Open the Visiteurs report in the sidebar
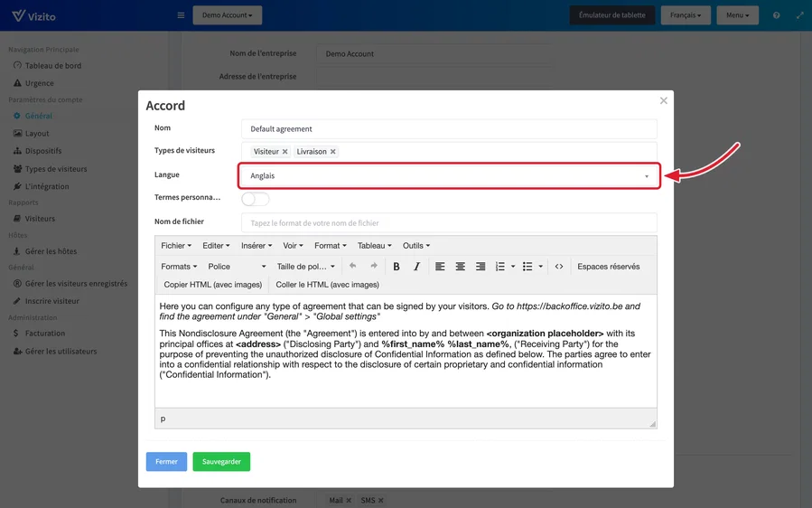Viewport: 812px width, 508px height. click(x=34, y=219)
